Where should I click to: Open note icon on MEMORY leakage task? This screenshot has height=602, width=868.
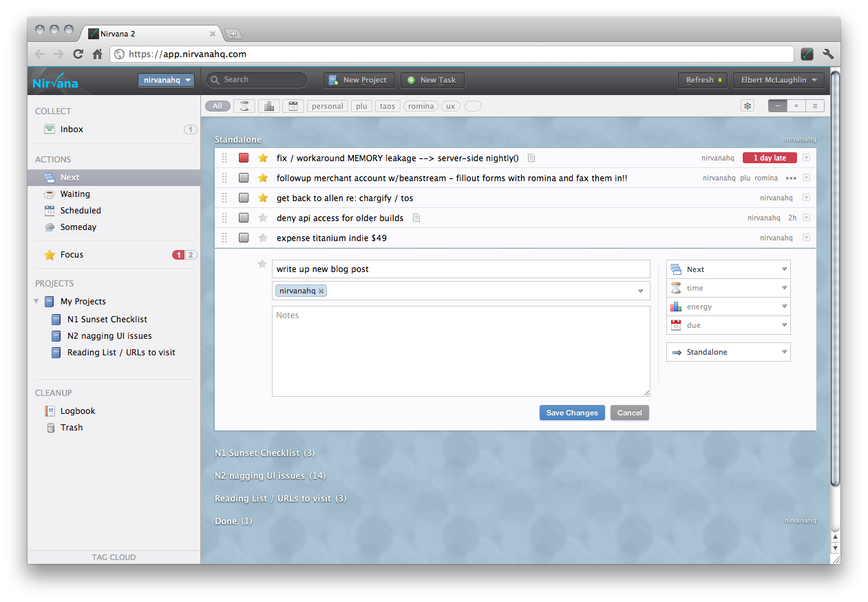tap(531, 158)
